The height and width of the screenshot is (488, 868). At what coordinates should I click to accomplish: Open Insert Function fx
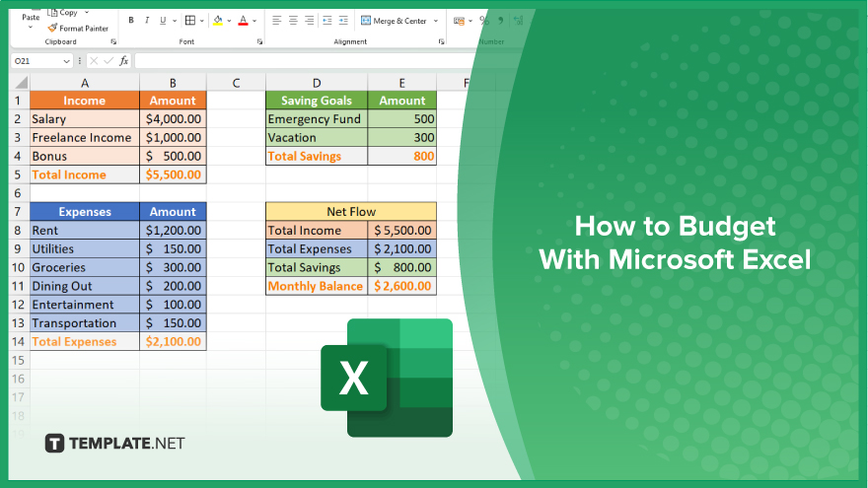tap(124, 61)
